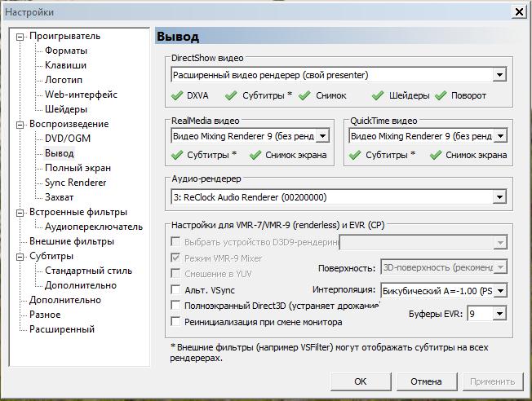The width and height of the screenshot is (532, 401).
Task: Click QuickTime Субтитры checkmark icon
Action: click(355, 155)
